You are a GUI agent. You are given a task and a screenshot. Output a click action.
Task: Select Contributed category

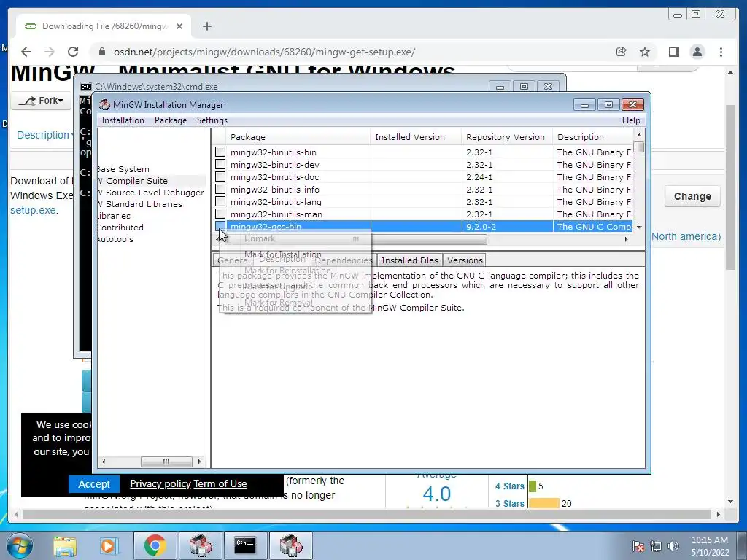click(120, 227)
